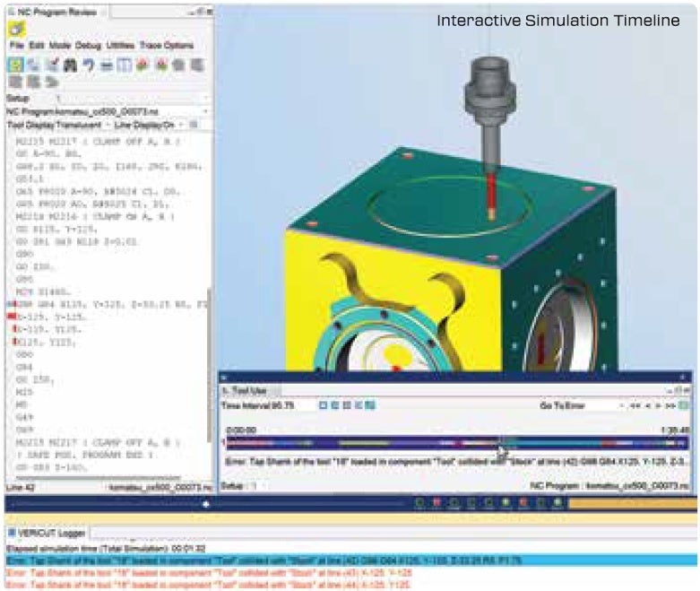Click the red-checkmark icon left of the binoculars
Viewport: 700px width, 591px height.
point(53,65)
